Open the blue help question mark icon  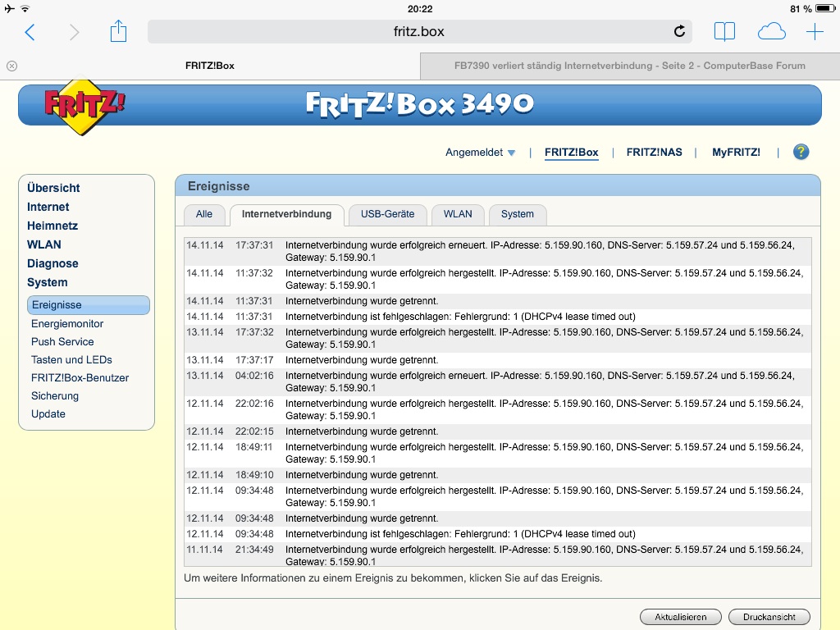click(801, 152)
